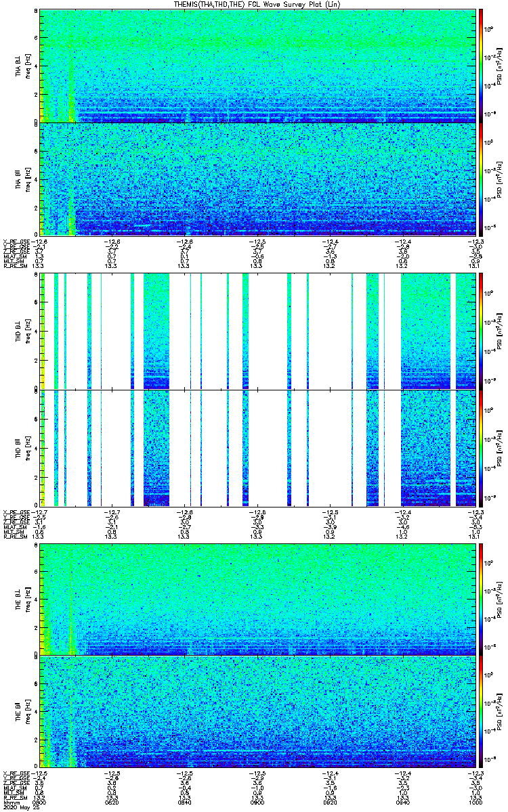Select the THD B-parallel freq axis label

click(29, 447)
